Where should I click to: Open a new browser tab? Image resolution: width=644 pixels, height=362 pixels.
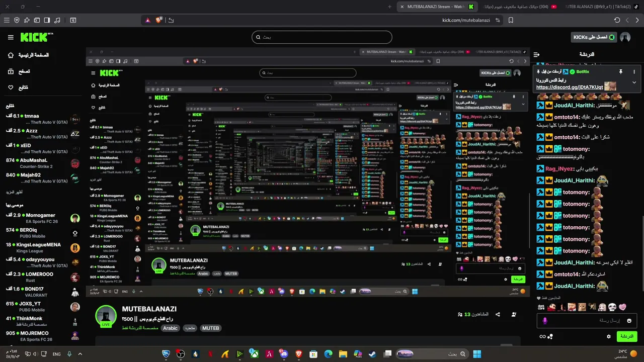click(x=389, y=7)
